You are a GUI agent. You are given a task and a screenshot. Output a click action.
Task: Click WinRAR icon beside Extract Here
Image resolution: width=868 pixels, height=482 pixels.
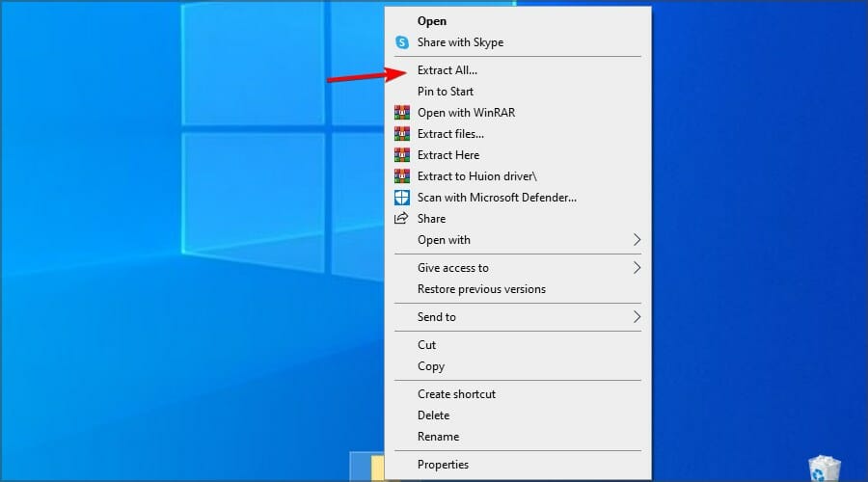tap(402, 155)
